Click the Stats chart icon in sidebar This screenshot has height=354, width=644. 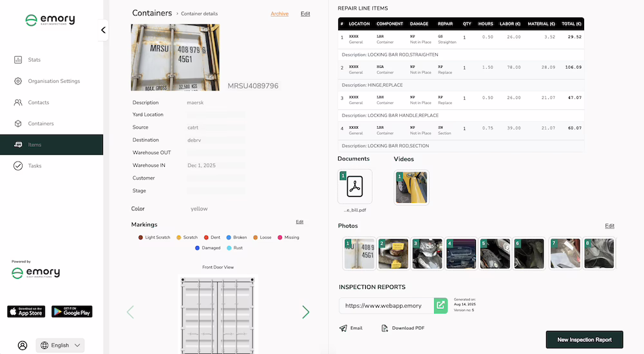[x=18, y=60]
